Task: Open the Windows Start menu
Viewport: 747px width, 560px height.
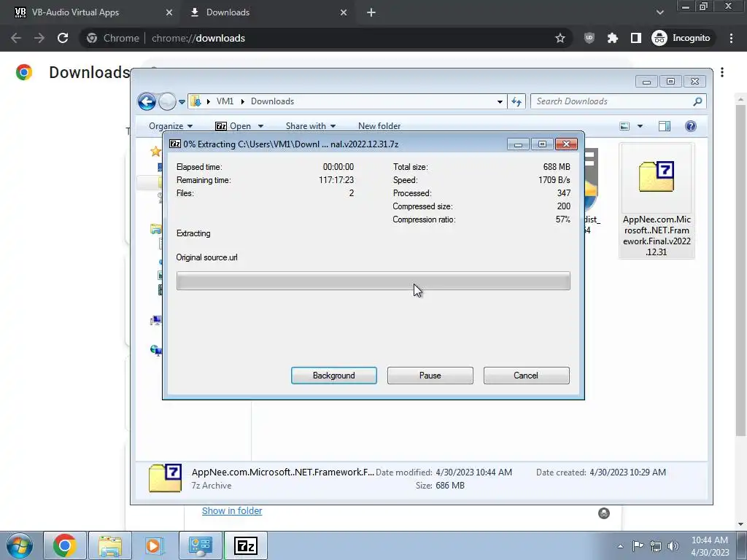Action: 20,545
